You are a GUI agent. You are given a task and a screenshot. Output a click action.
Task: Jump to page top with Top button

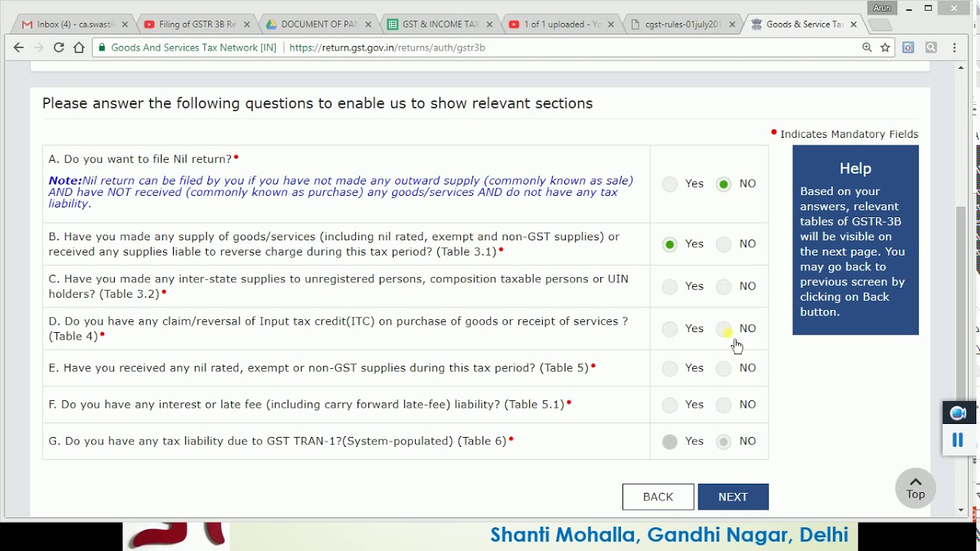coord(916,488)
